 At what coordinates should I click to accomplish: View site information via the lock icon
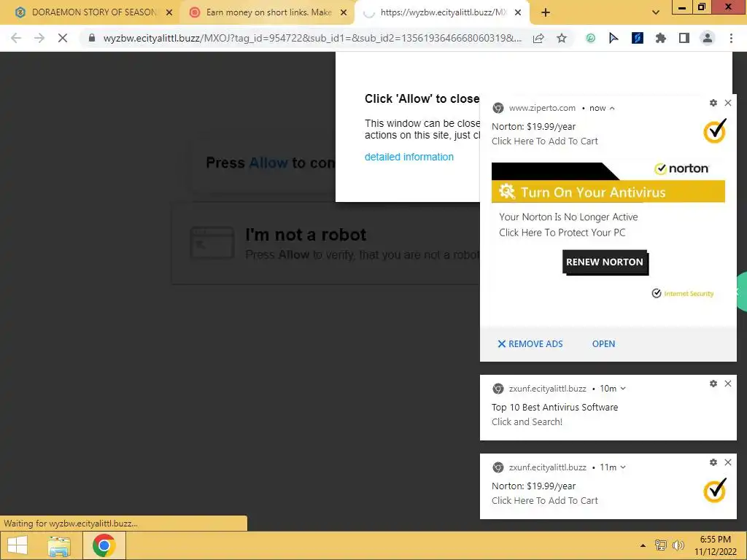[x=92, y=38]
